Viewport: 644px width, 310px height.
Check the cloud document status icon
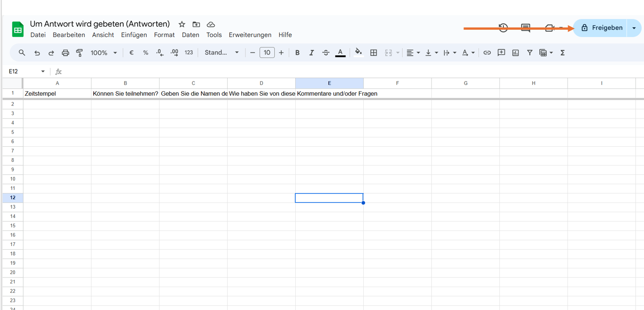pos(211,24)
